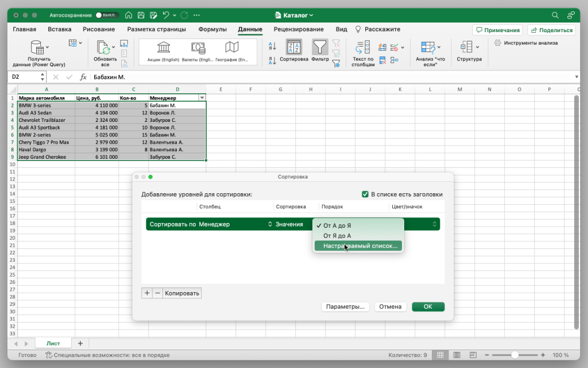Click the Refresh All icon
Viewport: 588px width, 368px height.
(103, 48)
